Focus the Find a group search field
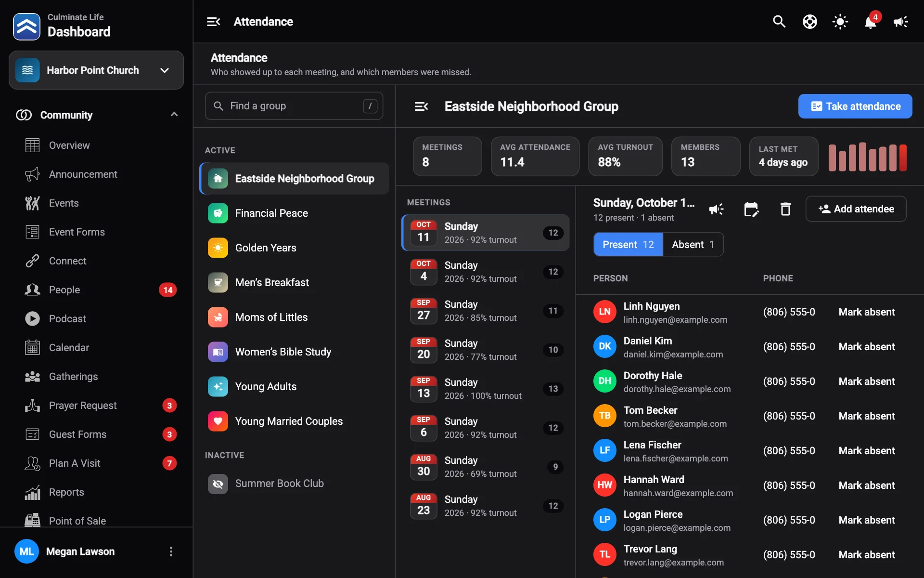 pos(294,106)
